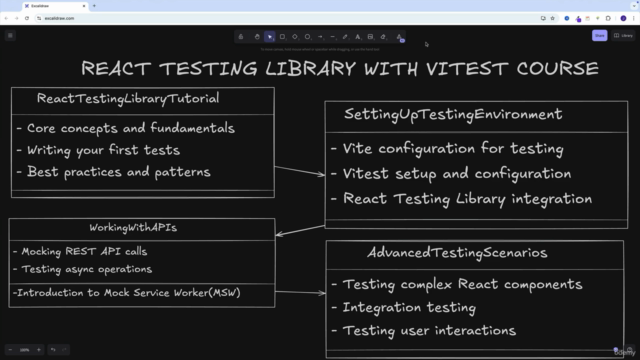Zoom out the canvas with minus button

pyautogui.click(x=11, y=350)
